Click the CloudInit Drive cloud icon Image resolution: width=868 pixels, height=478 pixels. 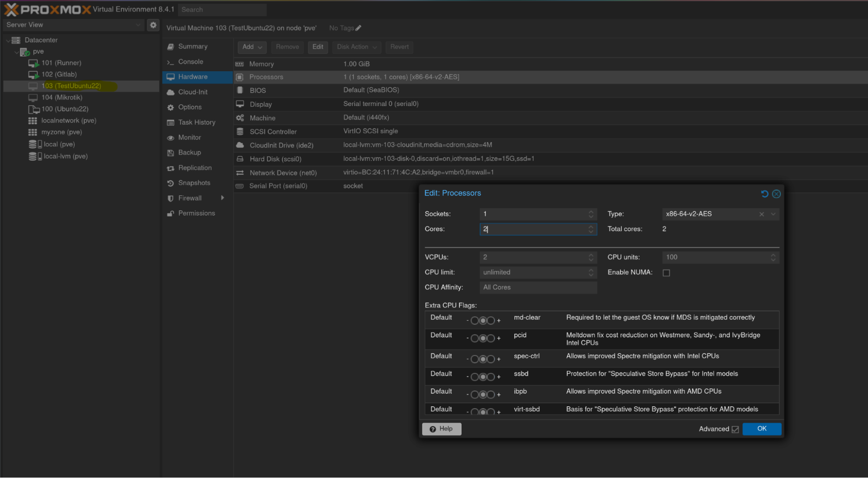(x=240, y=145)
